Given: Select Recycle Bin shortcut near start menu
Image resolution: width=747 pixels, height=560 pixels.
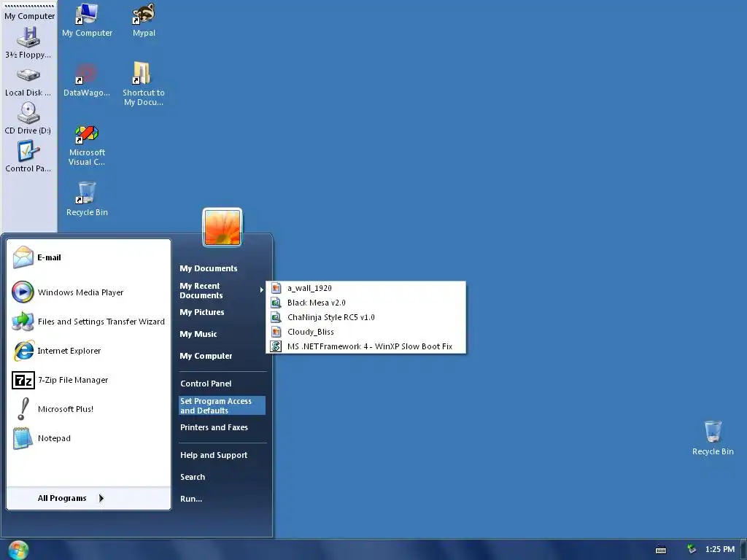Looking at the screenshot, I should (87, 192).
